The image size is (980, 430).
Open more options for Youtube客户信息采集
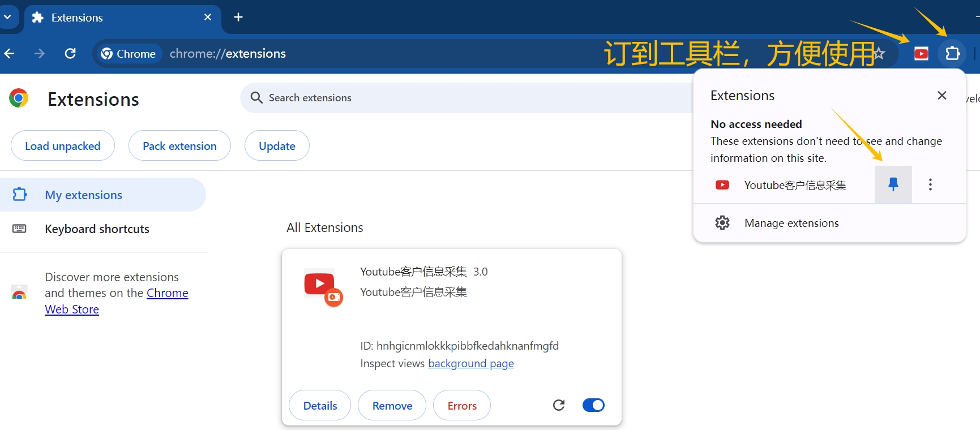coord(930,184)
